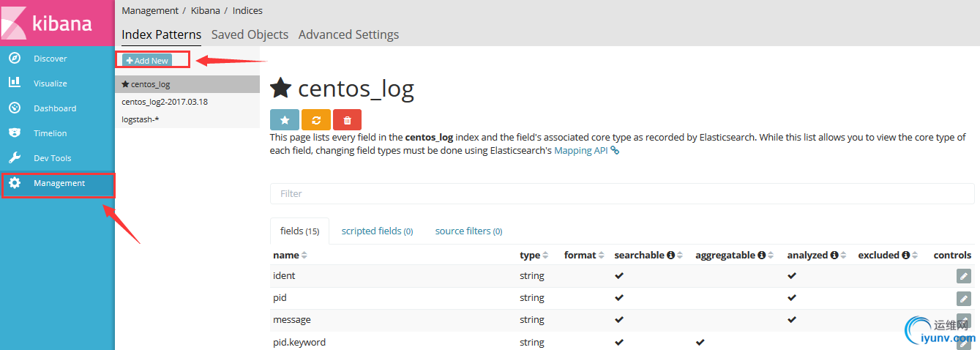
Task: Open Discover compass icon
Action: click(x=15, y=59)
